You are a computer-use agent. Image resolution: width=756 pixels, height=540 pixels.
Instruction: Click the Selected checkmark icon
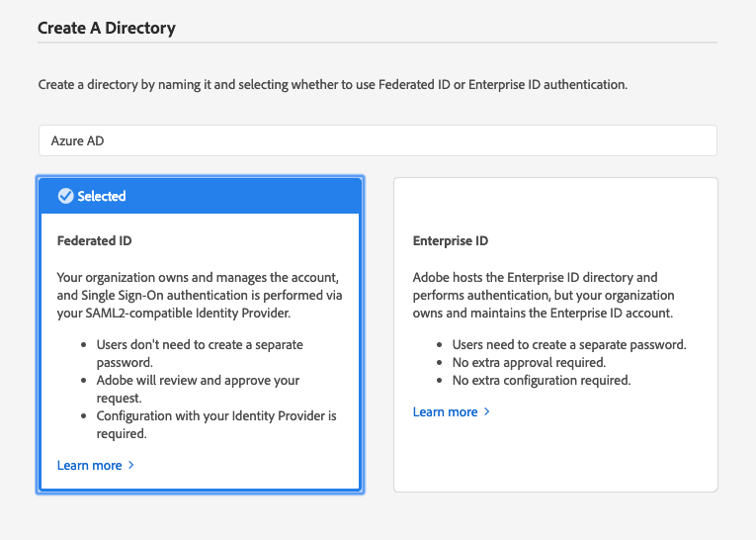coord(65,196)
